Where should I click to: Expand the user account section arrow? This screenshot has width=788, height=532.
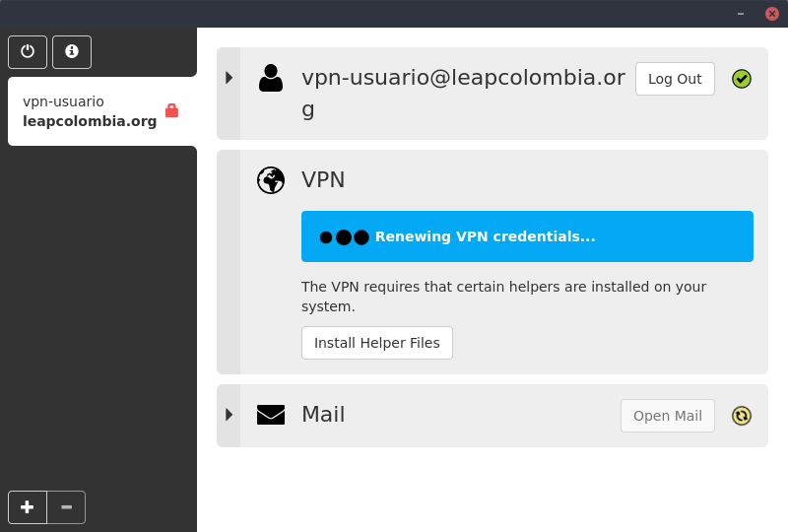pos(229,78)
